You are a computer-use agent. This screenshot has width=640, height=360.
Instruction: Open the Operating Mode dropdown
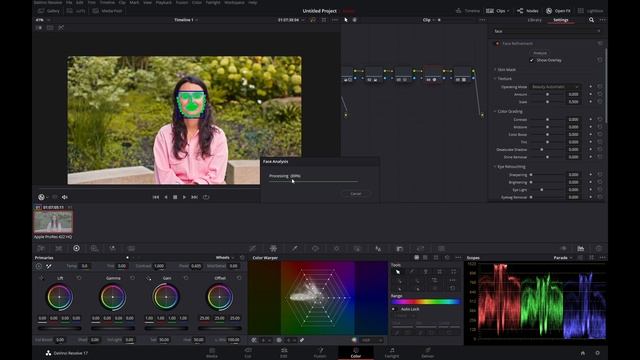(555, 87)
